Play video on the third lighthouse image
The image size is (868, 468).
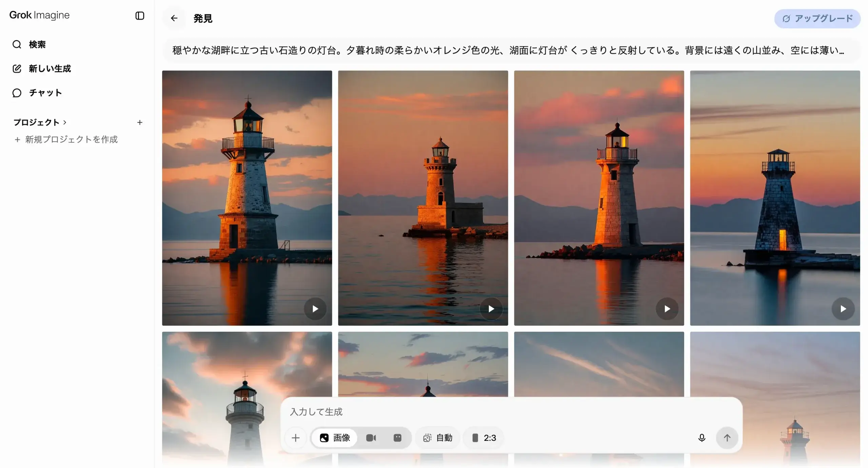(x=667, y=309)
